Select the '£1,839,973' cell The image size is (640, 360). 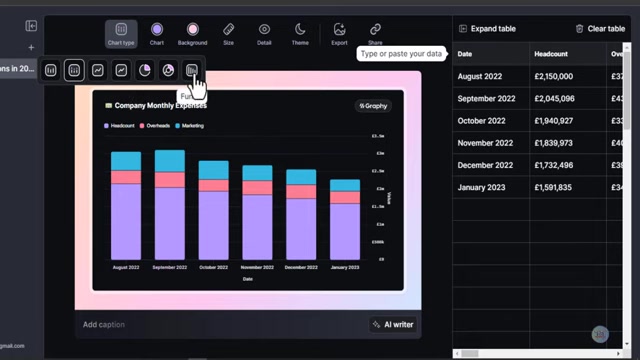(x=568, y=143)
